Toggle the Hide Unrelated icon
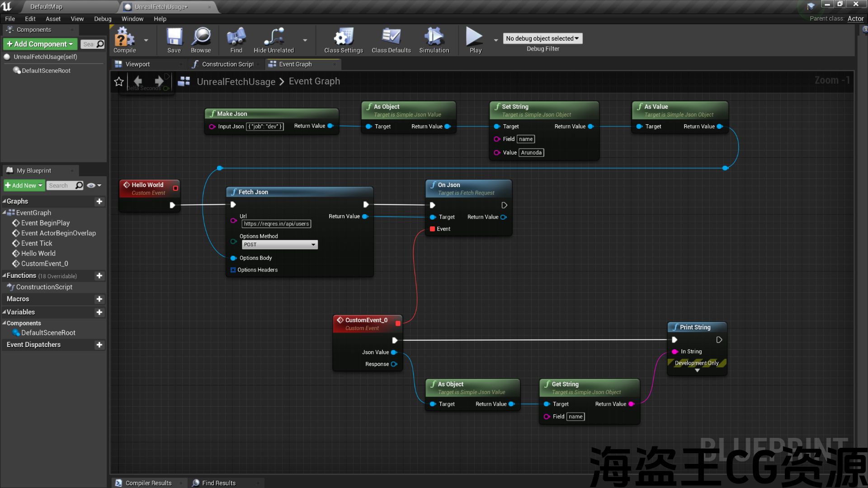 coord(274,37)
